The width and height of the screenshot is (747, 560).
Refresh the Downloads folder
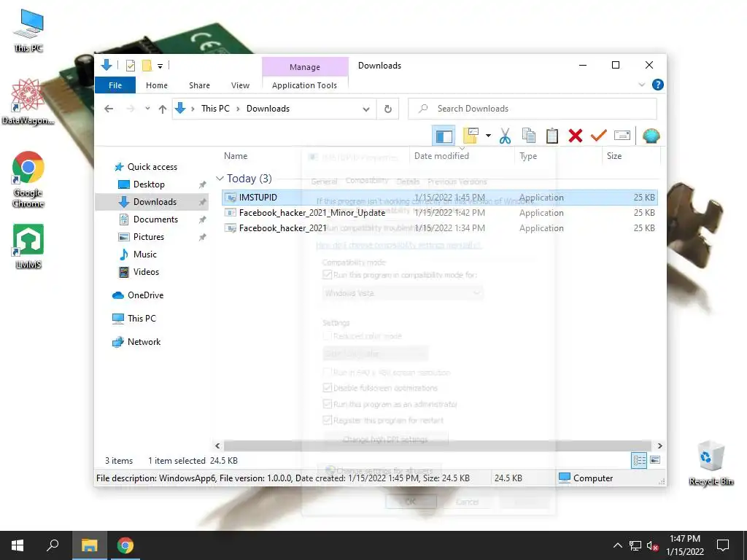(x=388, y=109)
